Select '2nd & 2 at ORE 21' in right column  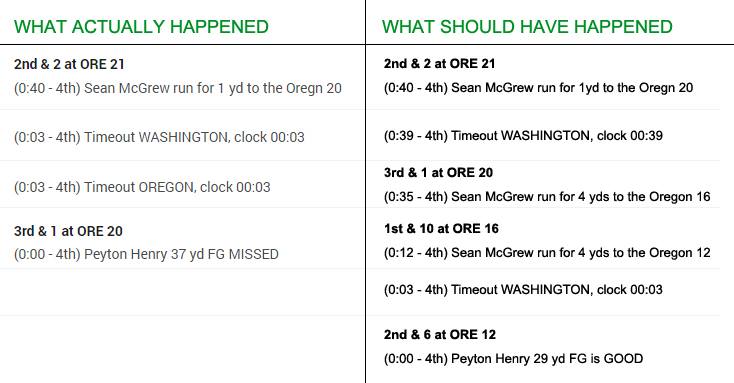point(440,64)
